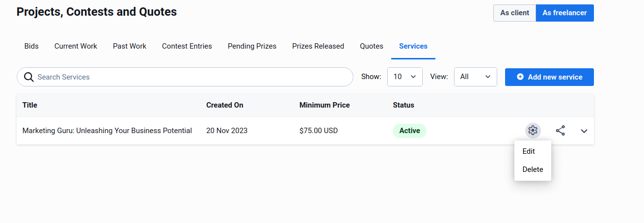The height and width of the screenshot is (223, 644).
Task: Click the share icon for the service
Action: click(x=560, y=131)
